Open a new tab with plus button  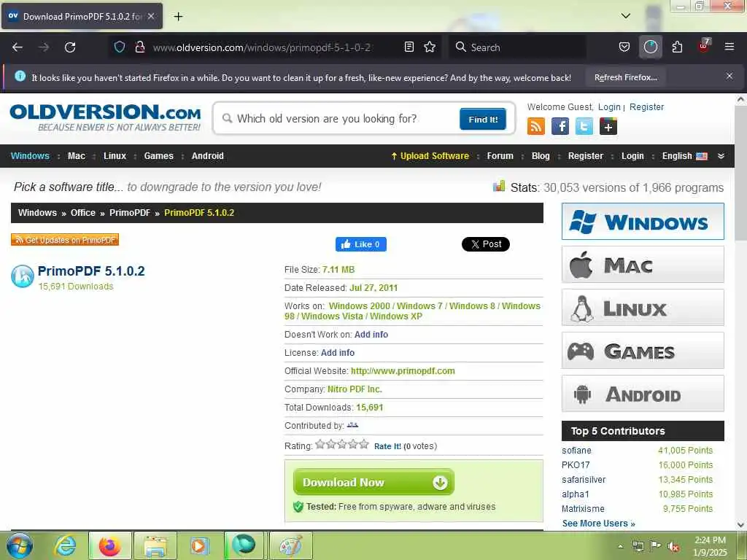click(178, 17)
